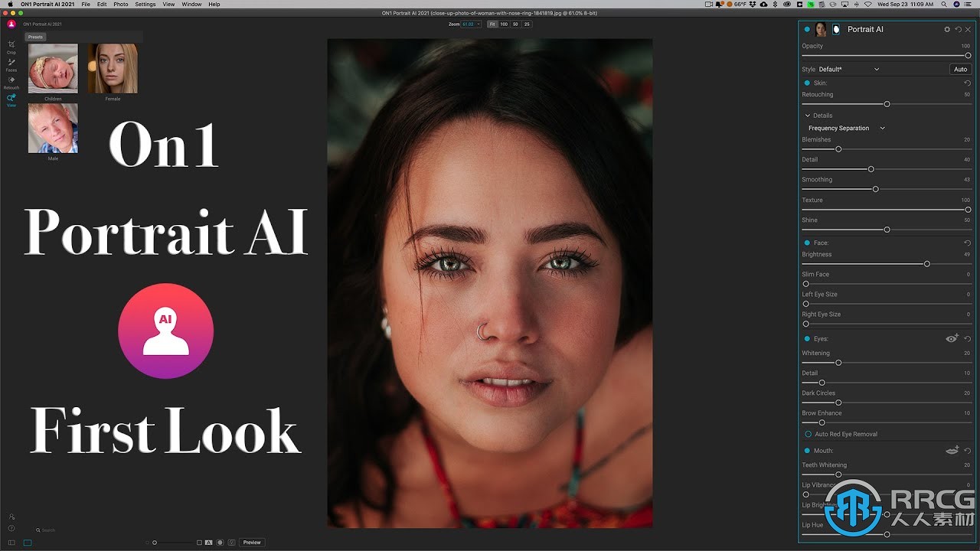
Task: Enable Auto Red Eye Removal
Action: tap(808, 434)
